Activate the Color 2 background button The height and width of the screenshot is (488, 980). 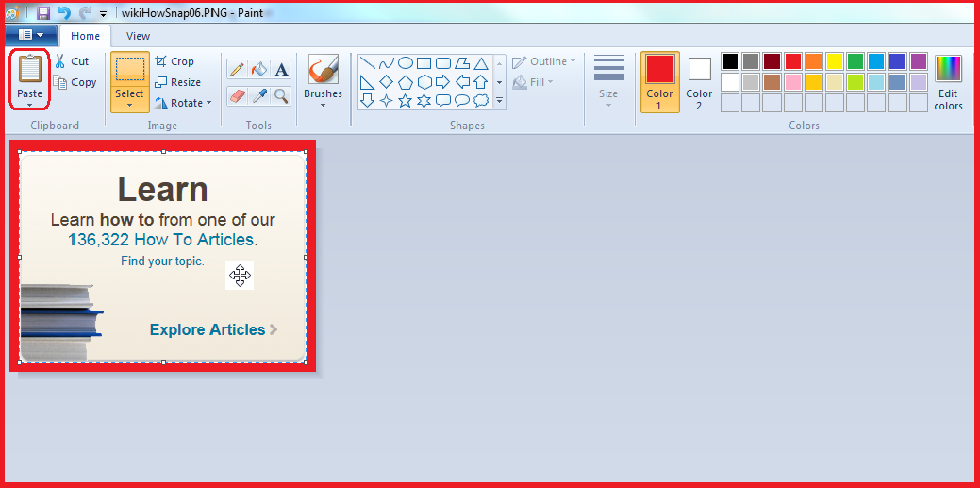tap(699, 82)
